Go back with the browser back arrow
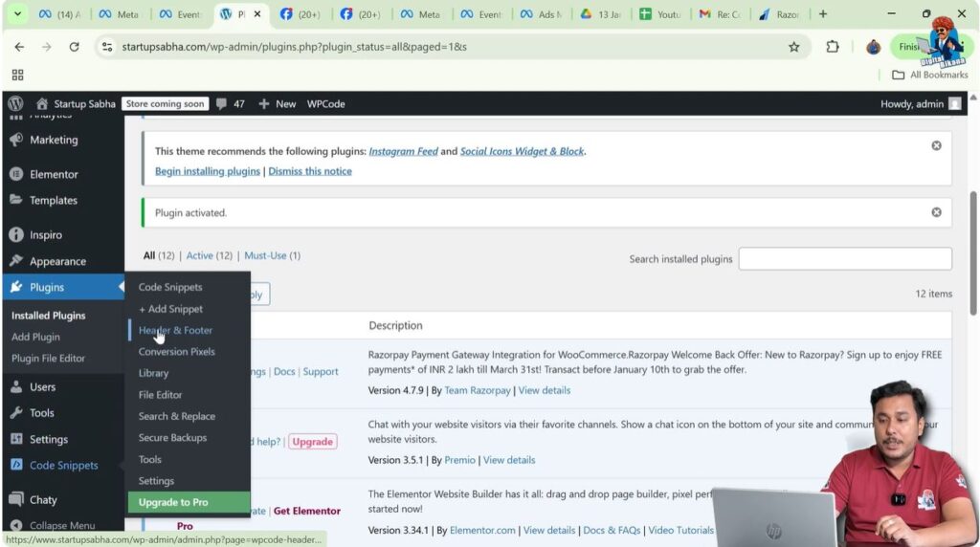 (x=19, y=47)
